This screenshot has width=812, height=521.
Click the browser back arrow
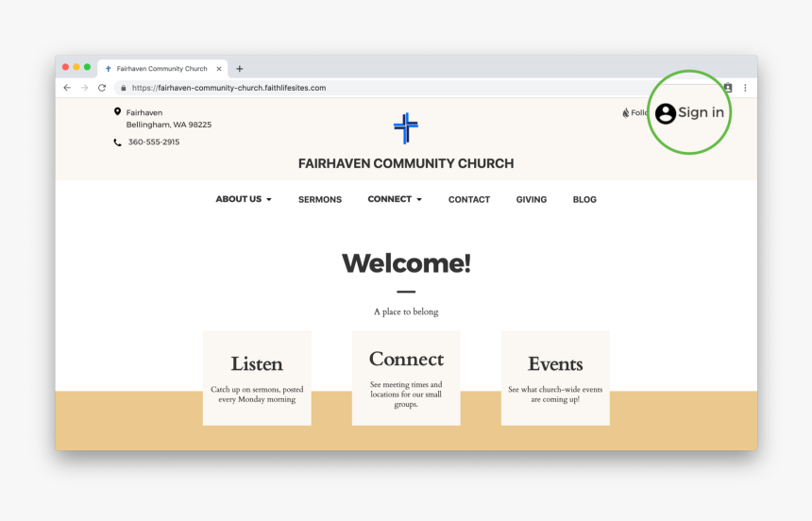tap(67, 88)
